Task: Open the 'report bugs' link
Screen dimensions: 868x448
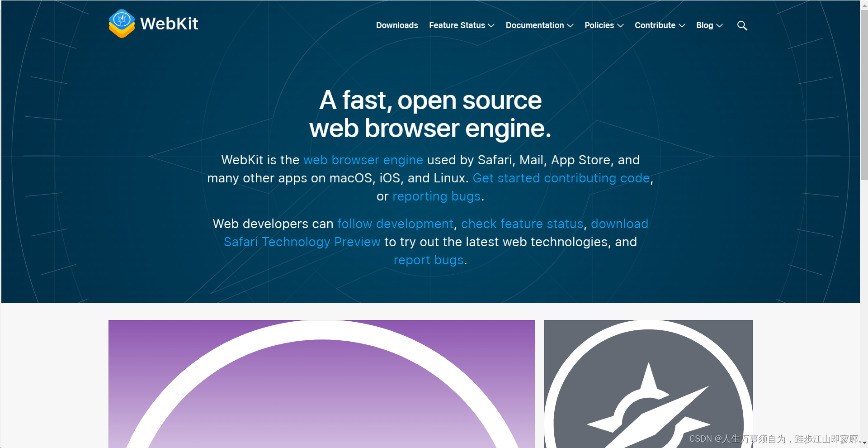Action: tap(428, 260)
